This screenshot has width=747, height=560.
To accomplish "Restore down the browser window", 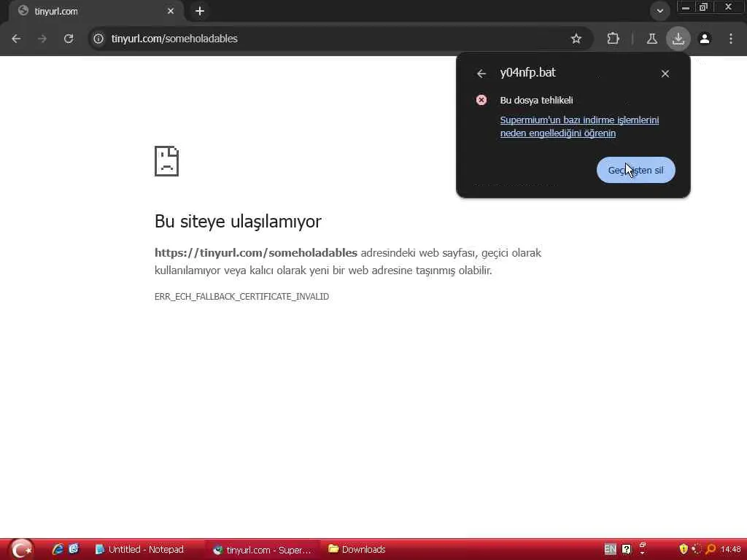I will pyautogui.click(x=704, y=7).
